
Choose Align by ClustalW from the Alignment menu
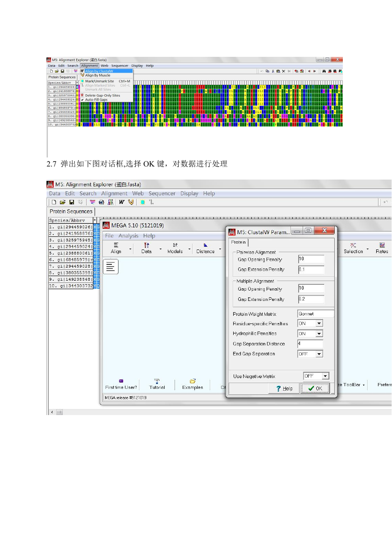pos(106,71)
